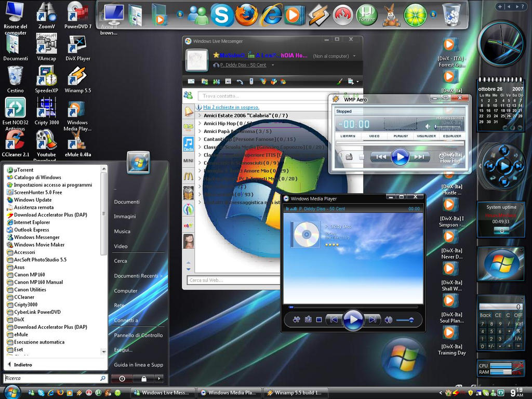The image size is (532, 399).
Task: Open LimeWire lime icon in dock
Action: pos(415,15)
